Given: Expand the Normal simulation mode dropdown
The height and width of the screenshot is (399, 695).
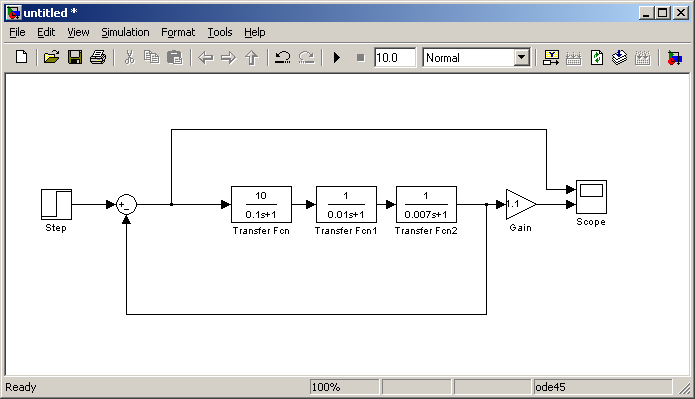Looking at the screenshot, I should click(522, 58).
